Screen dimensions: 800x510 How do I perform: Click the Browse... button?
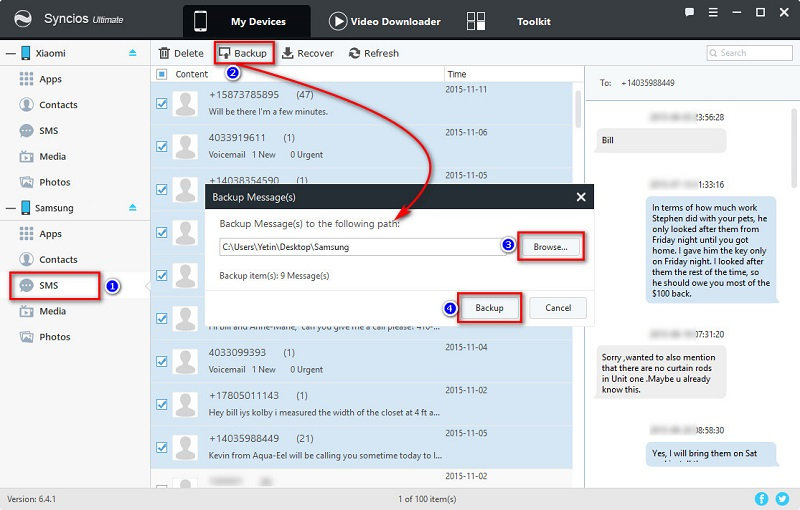(x=550, y=247)
